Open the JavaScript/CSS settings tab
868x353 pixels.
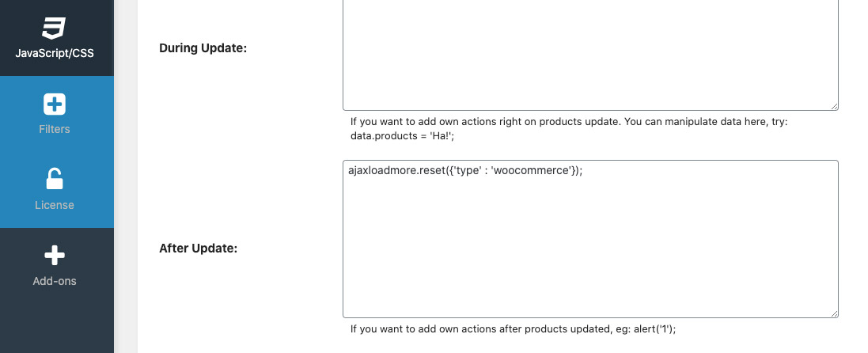(55, 53)
